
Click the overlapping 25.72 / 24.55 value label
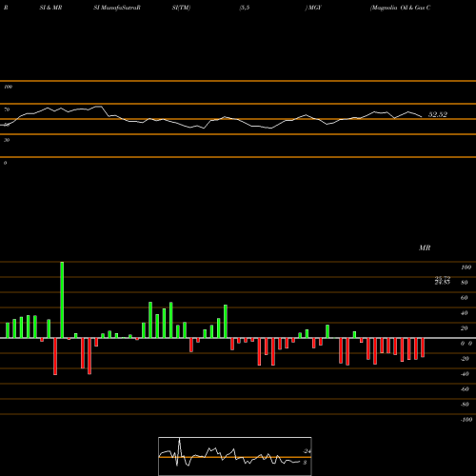click(443, 281)
